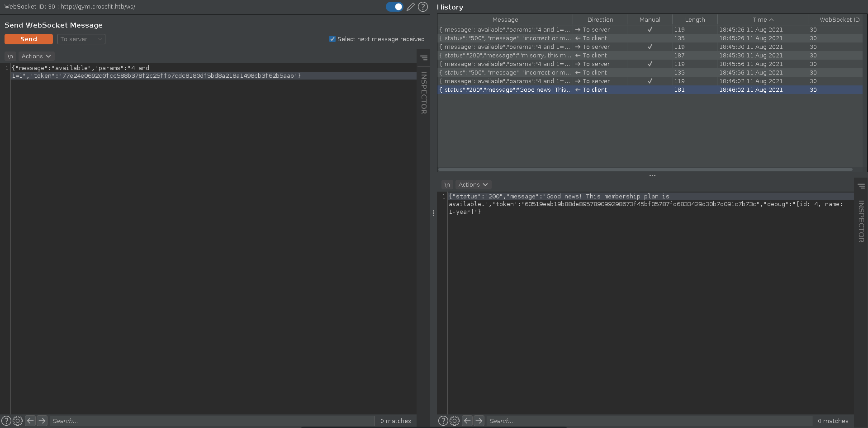Screen dimensions: 868x428
Task: Open help icon next to the WebSocket URL
Action: tap(423, 7)
